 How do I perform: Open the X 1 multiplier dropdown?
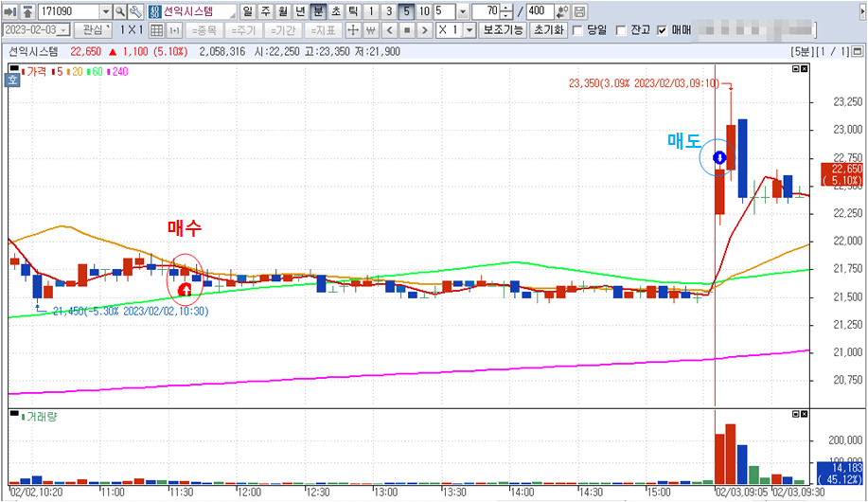[x=469, y=30]
